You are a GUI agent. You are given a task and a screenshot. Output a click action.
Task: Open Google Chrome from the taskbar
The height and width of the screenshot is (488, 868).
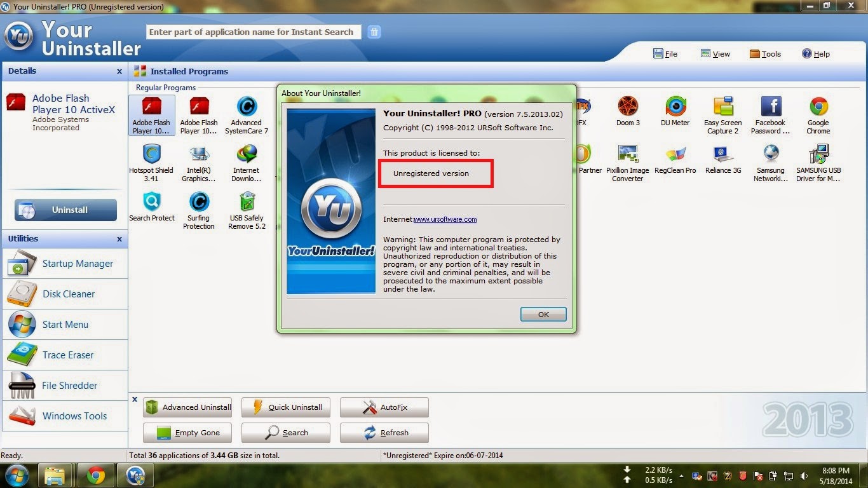[x=96, y=475]
